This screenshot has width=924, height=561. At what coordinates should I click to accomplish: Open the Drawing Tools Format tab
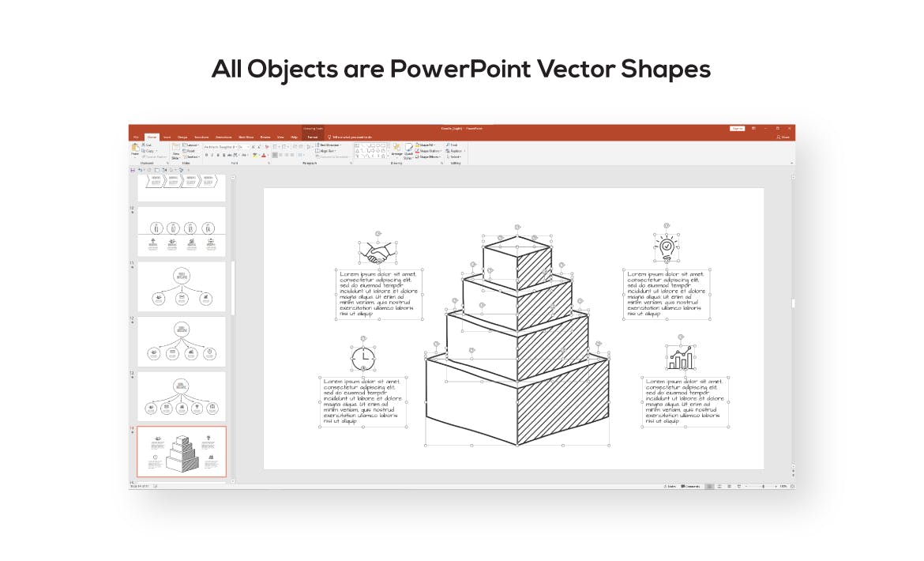tap(314, 137)
